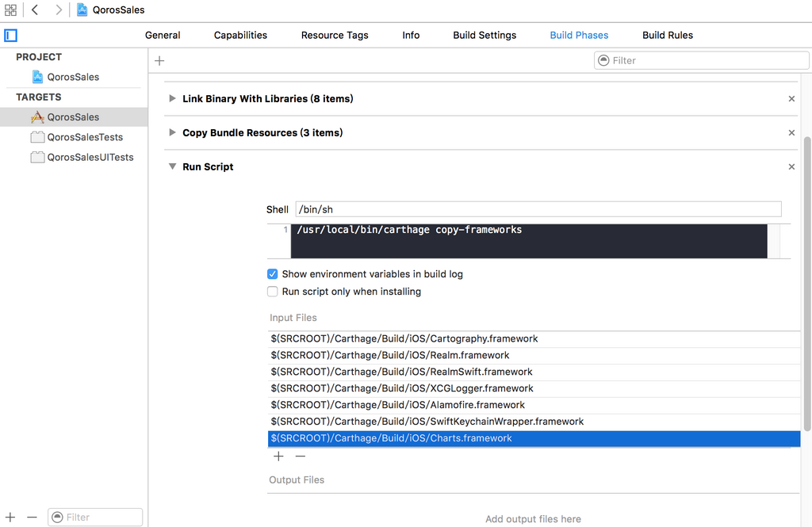Go back with the left chevron
812x527 pixels.
click(35, 10)
